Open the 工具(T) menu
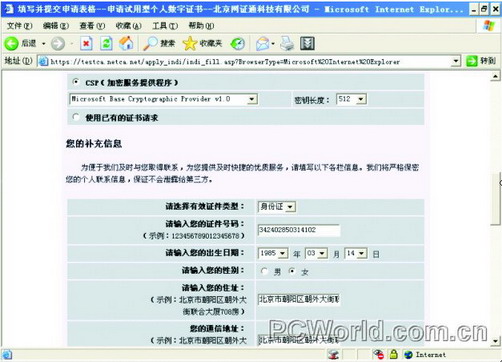The width and height of the screenshot is (502, 362). pos(165,26)
